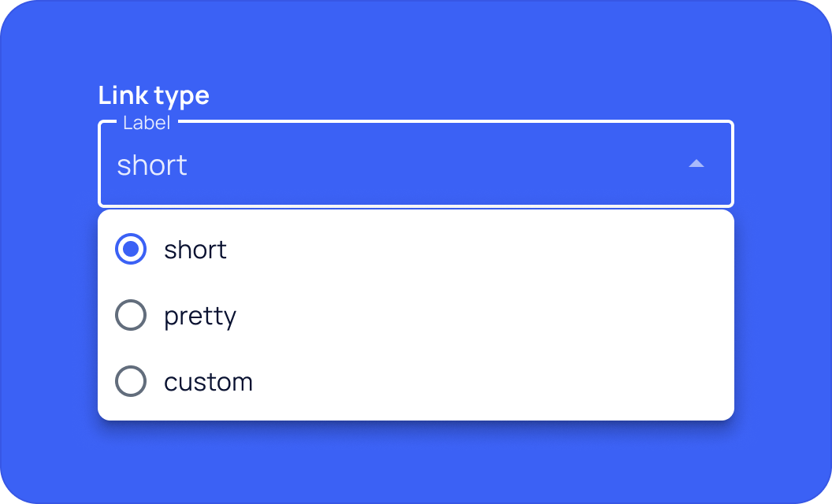Click the selected value "short" in the field

coord(152,165)
